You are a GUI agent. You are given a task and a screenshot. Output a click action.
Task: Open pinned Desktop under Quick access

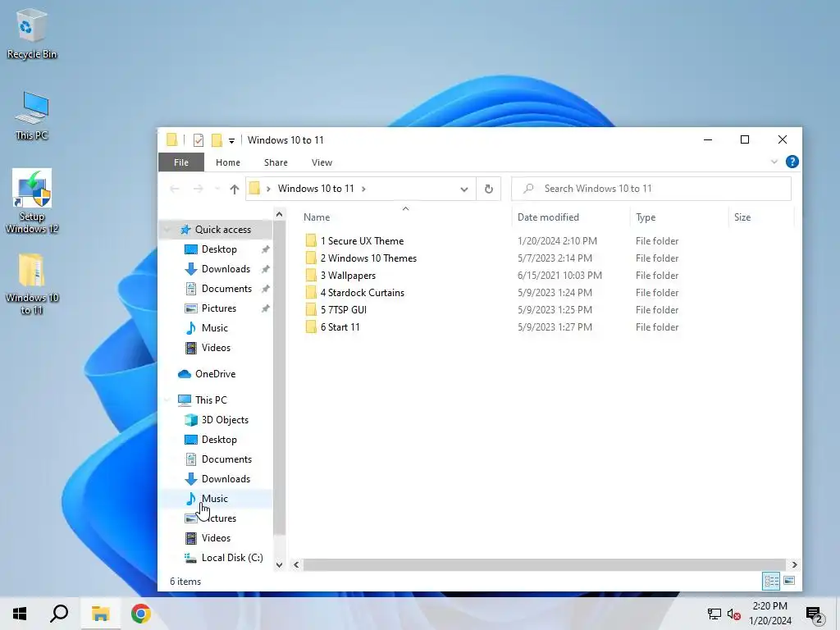coord(219,249)
